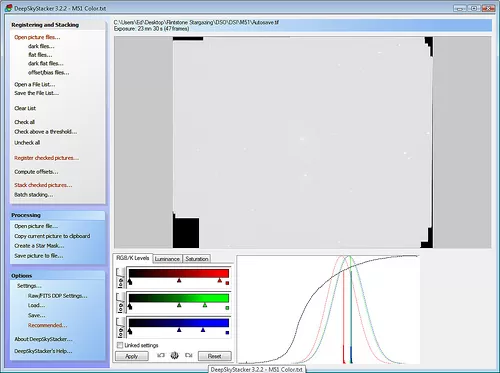Viewport: 500px width, 373px height.
Task: Enable the Linked settings checkbox
Action: coord(120,345)
